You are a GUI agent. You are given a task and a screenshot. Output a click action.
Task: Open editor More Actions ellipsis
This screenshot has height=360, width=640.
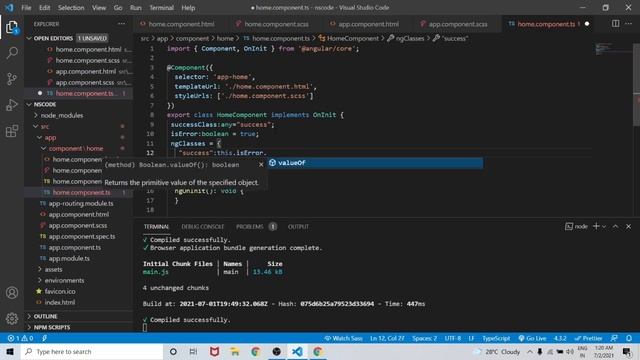pyautogui.click(x=629, y=24)
